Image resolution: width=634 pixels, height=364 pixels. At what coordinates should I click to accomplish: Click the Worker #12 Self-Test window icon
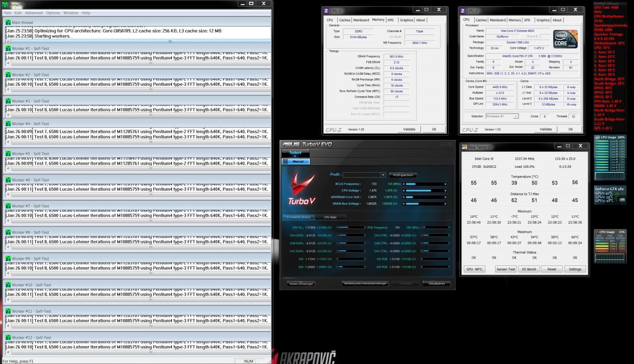coord(8,337)
